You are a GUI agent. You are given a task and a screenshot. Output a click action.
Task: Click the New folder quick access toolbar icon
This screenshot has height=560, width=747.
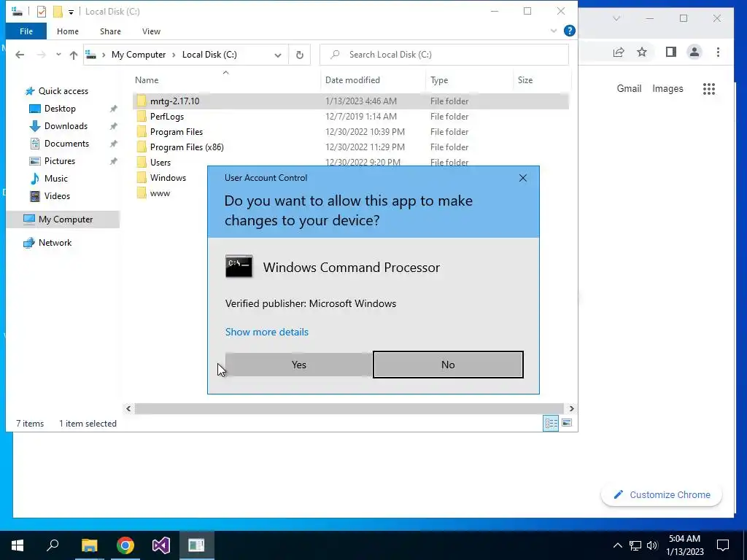click(x=58, y=12)
